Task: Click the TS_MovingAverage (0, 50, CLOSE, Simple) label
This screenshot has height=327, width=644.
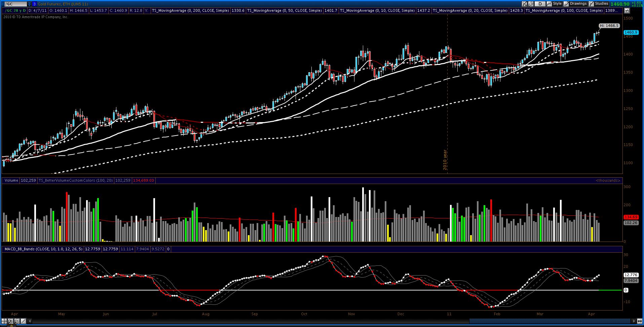Action: click(285, 10)
